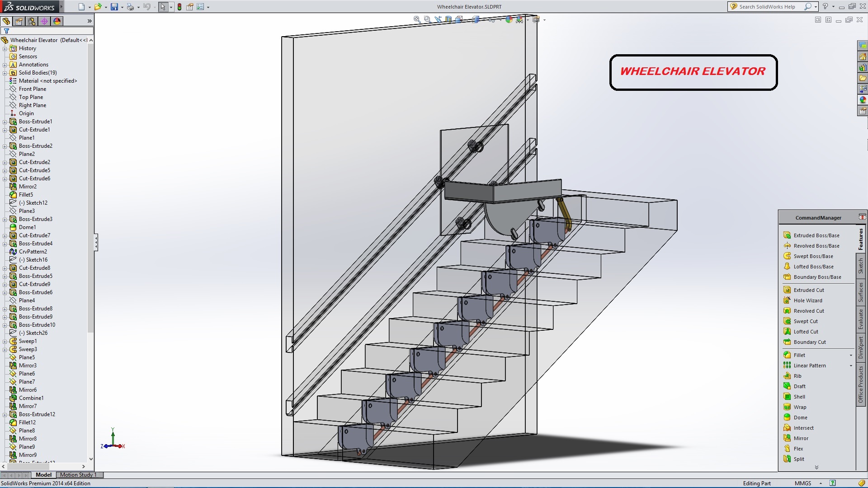Click Extruded Boss/Base command
Screen dimensions: 868x488
tap(816, 235)
